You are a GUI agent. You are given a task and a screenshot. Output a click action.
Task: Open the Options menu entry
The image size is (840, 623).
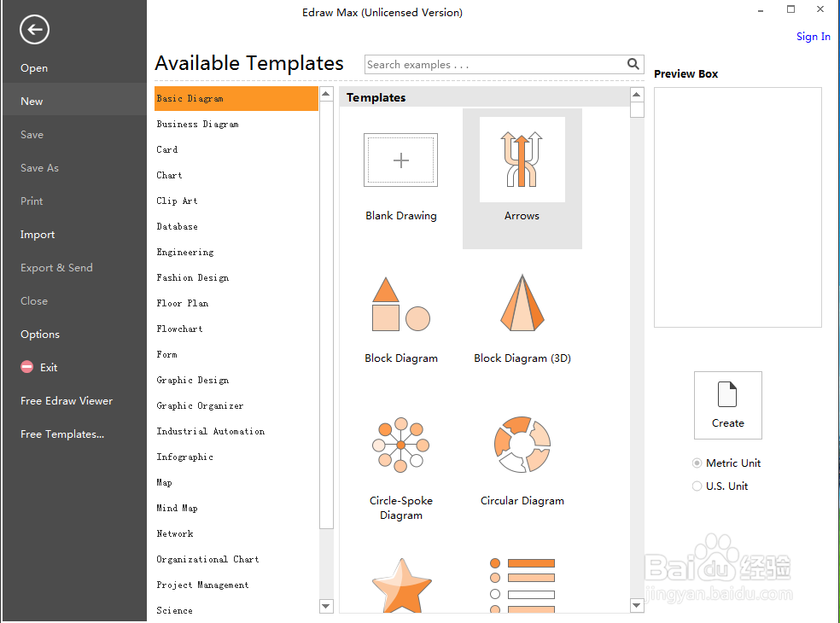click(40, 335)
